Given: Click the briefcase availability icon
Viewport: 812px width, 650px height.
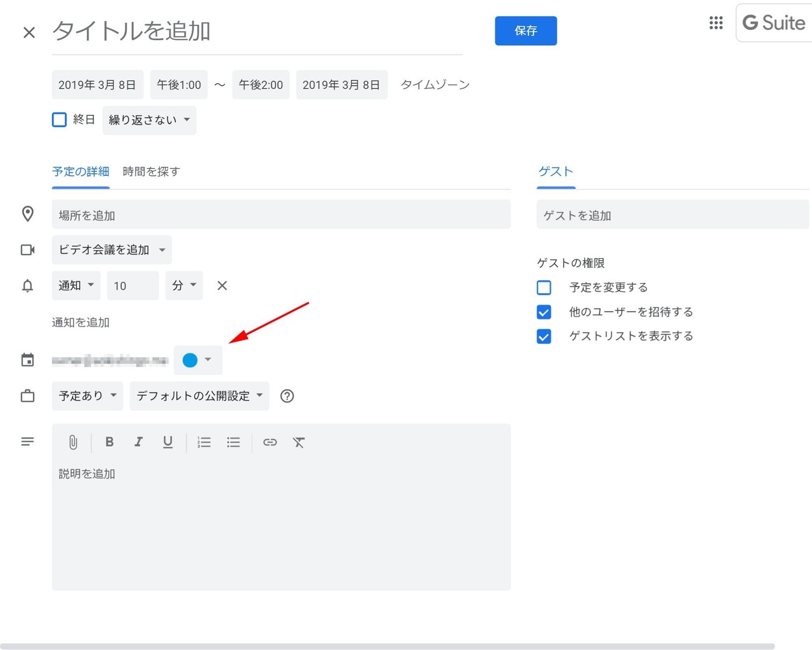Looking at the screenshot, I should tap(27, 396).
